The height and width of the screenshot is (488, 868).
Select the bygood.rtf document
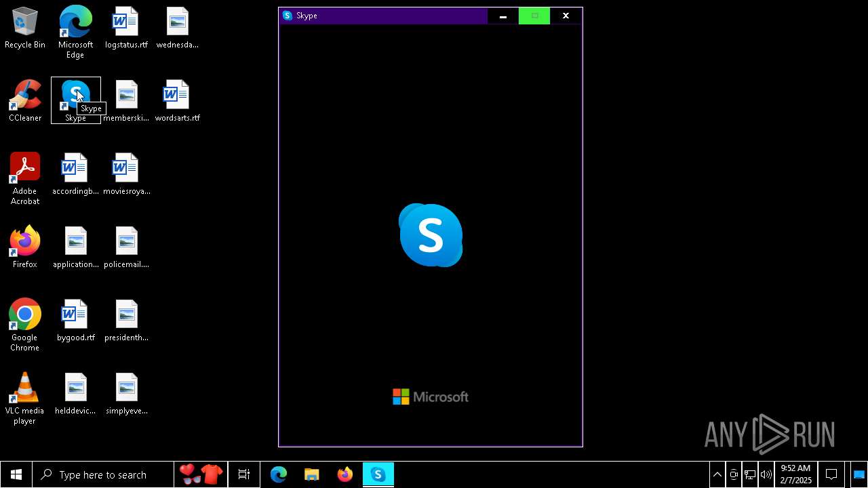pyautogui.click(x=75, y=321)
